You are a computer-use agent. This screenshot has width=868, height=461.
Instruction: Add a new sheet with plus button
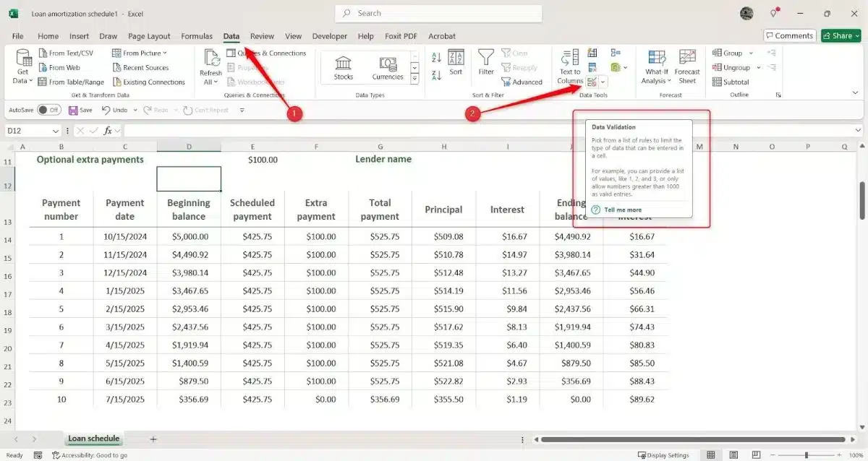click(153, 439)
